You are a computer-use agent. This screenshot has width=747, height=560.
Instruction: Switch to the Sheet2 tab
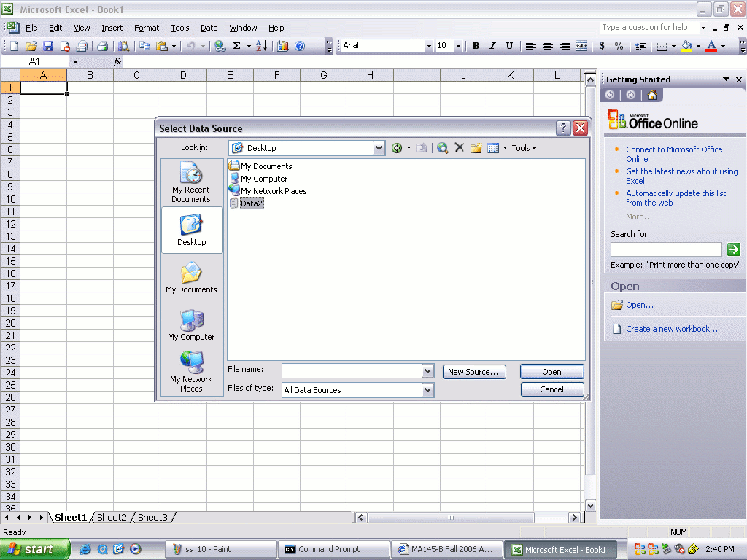[x=112, y=517]
